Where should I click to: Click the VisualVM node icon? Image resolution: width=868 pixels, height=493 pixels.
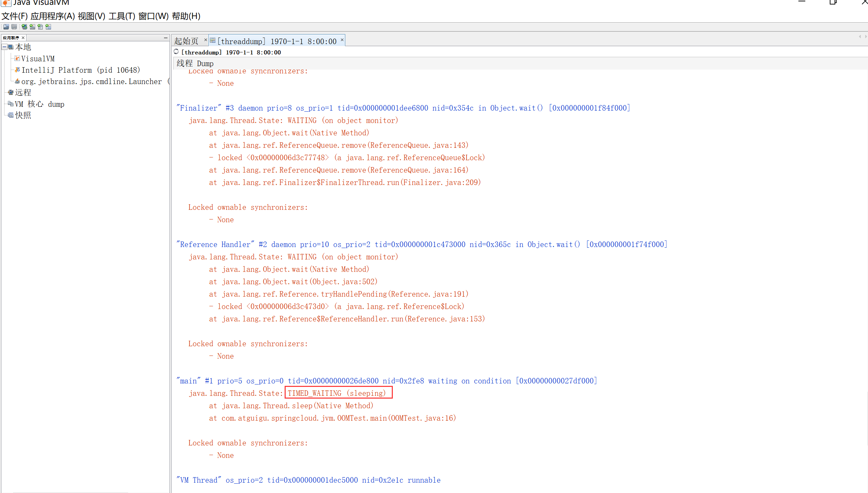coord(17,58)
